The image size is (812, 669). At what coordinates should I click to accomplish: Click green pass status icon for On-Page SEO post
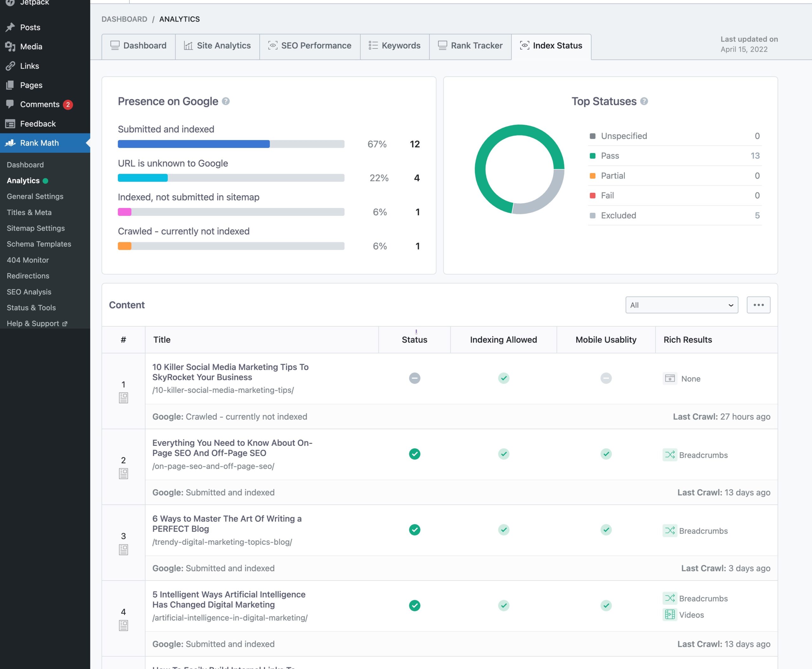[415, 454]
